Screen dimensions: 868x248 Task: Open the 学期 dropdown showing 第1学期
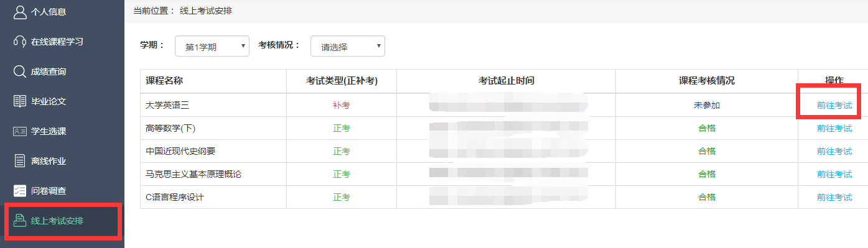click(x=212, y=46)
